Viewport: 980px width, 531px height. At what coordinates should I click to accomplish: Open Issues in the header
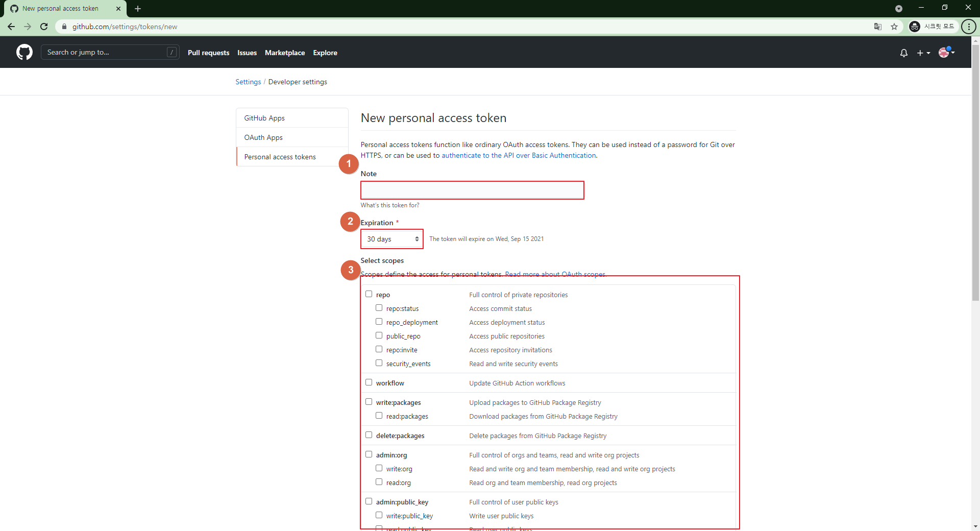[x=247, y=53]
